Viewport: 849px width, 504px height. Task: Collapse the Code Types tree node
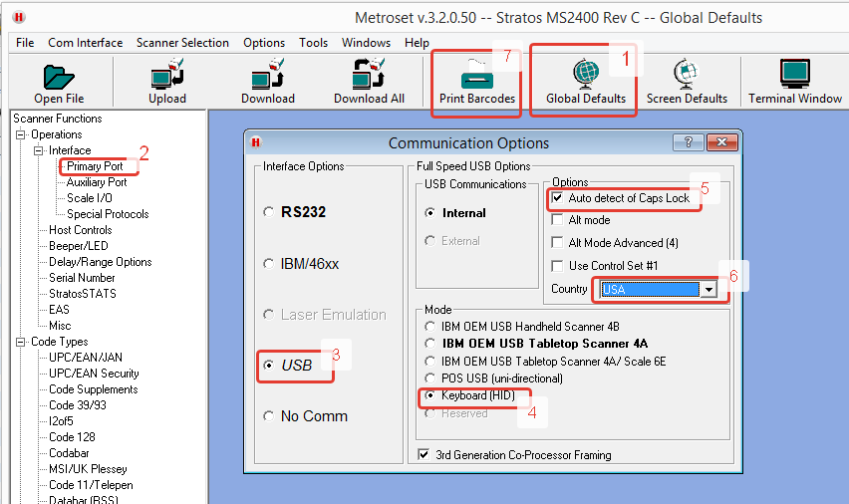coord(21,342)
